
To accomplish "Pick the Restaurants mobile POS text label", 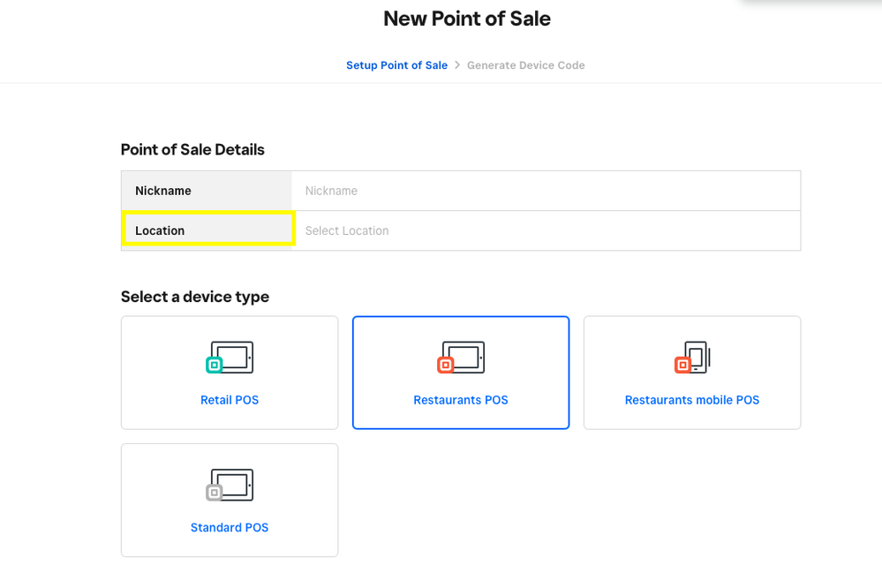I will pos(692,400).
